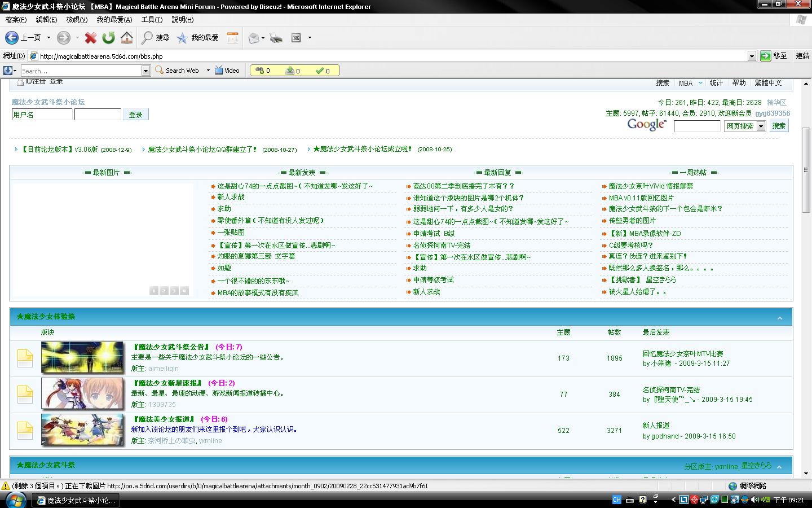Screen dimensions: 812x508
Task: Click the 登录 login button
Action: coord(135,115)
